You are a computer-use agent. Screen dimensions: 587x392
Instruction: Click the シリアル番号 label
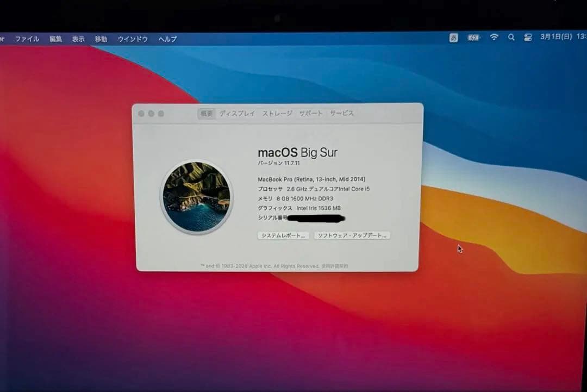[272, 218]
